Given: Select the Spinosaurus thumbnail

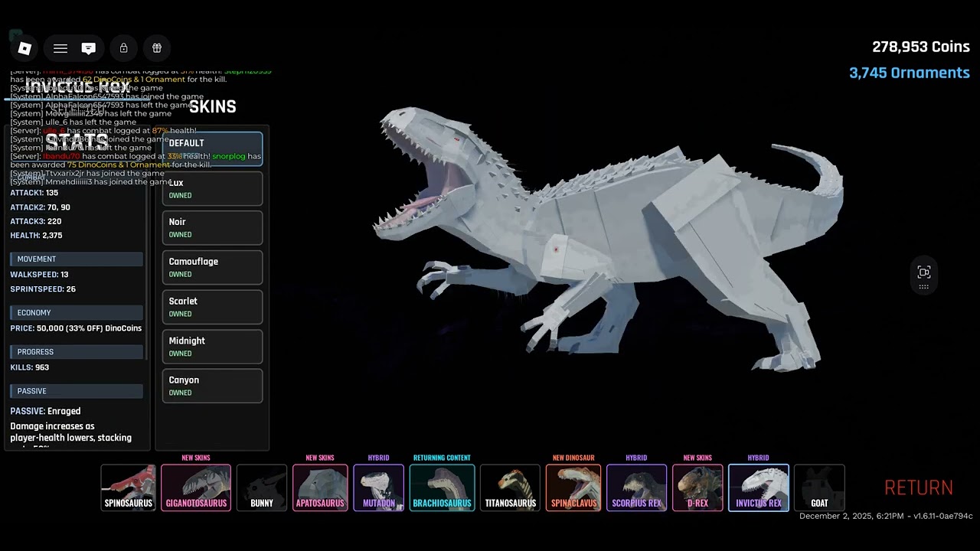Looking at the screenshot, I should [129, 487].
